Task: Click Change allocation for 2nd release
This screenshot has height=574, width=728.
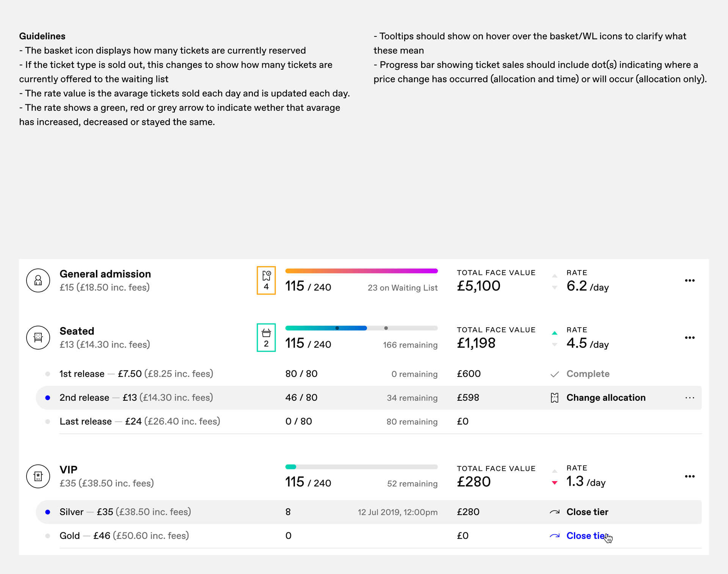Action: (606, 398)
